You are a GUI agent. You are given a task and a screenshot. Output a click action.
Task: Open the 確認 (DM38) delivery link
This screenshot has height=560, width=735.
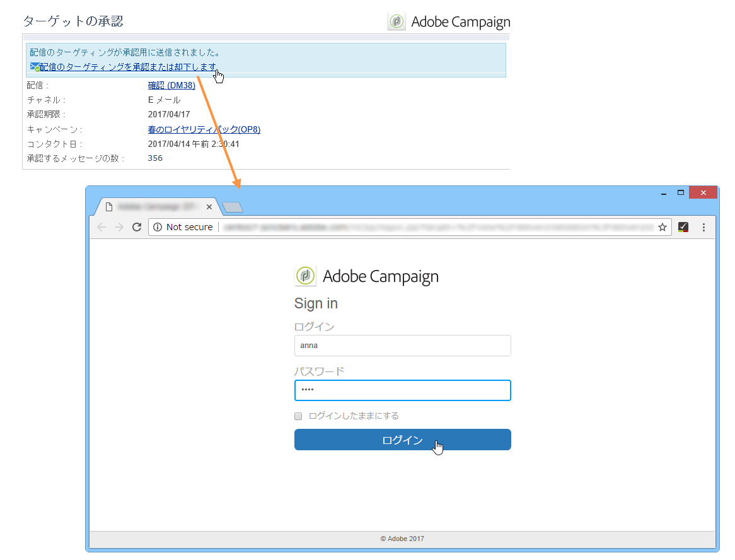coord(171,85)
